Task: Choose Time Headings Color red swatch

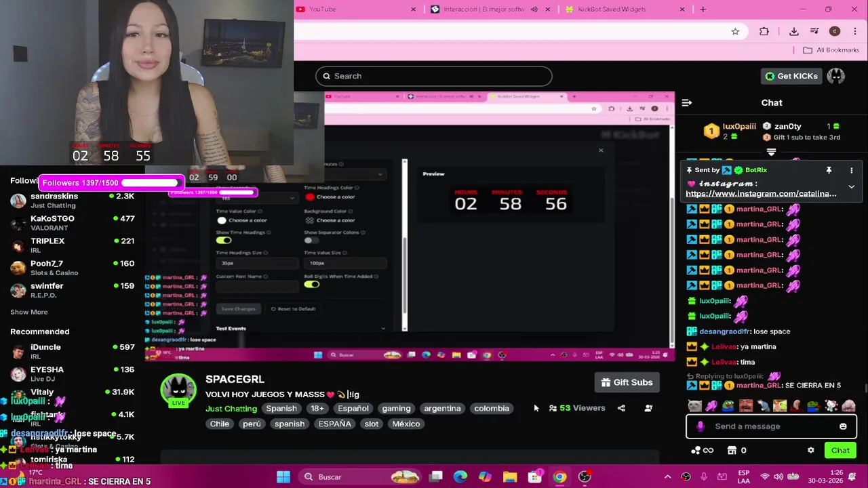Action: pyautogui.click(x=310, y=197)
